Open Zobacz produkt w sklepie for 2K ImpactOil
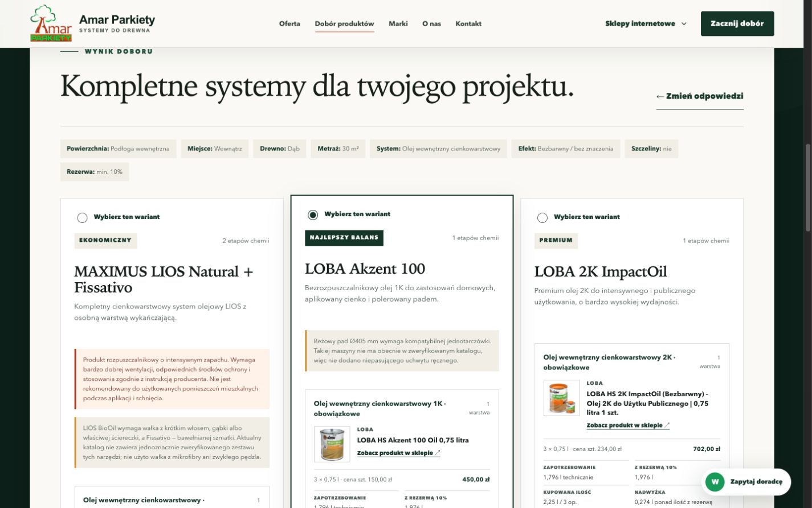812x508 pixels. (628, 425)
